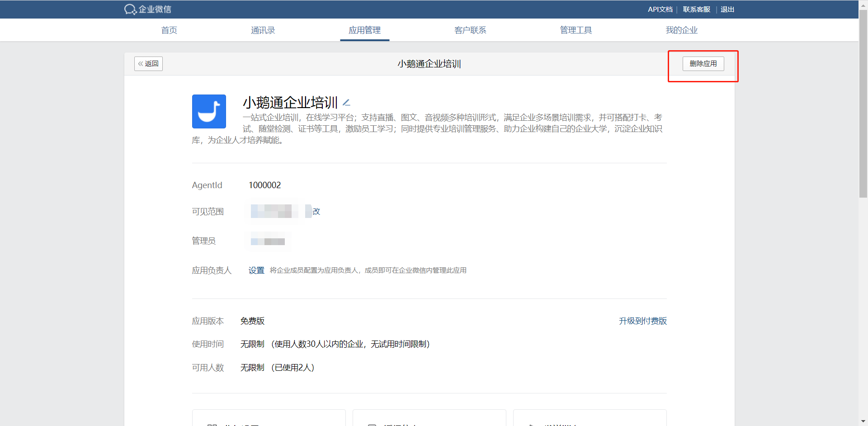
Task: Click the 联系客服 link
Action: coord(697,9)
